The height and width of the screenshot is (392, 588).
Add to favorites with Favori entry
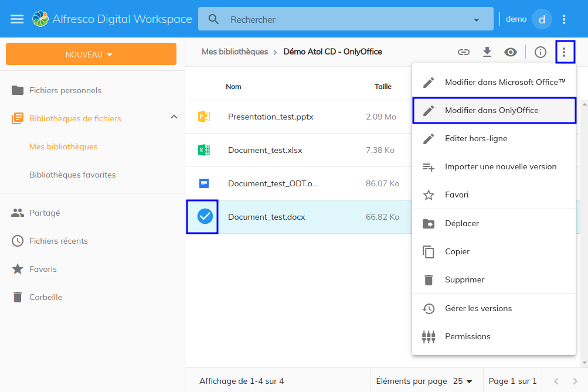point(494,195)
